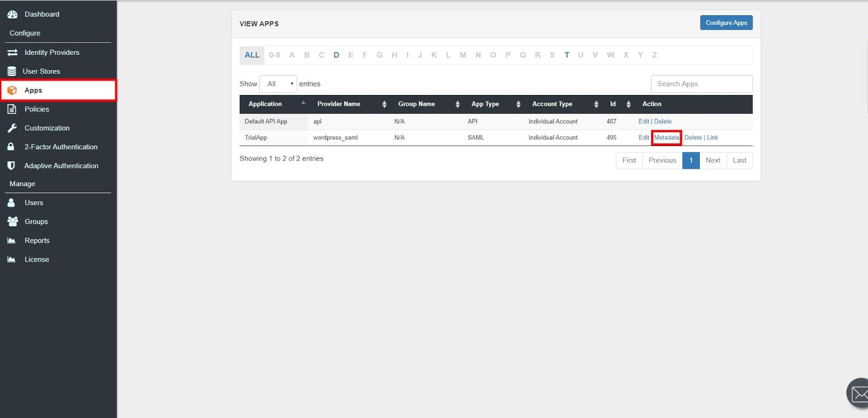
Task: Go to Identity Providers menu item
Action: (x=52, y=53)
